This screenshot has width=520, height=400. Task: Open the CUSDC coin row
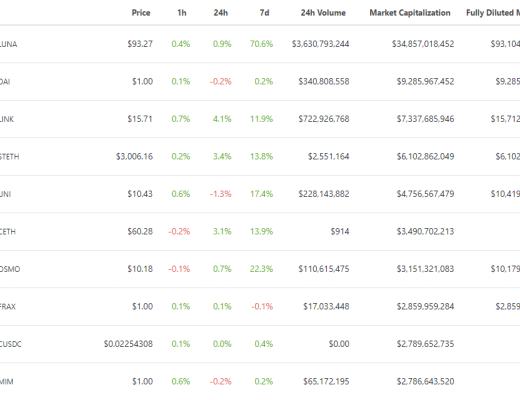(260, 344)
